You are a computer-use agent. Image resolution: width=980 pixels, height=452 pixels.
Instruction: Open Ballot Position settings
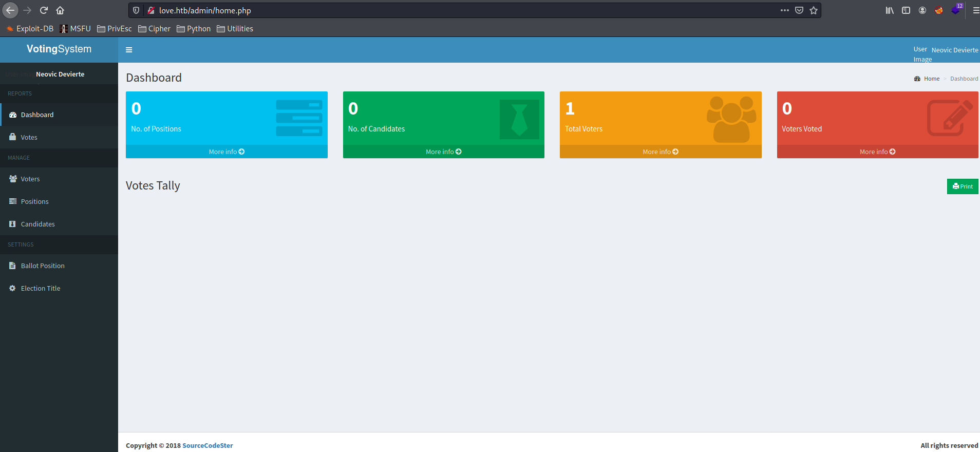43,266
